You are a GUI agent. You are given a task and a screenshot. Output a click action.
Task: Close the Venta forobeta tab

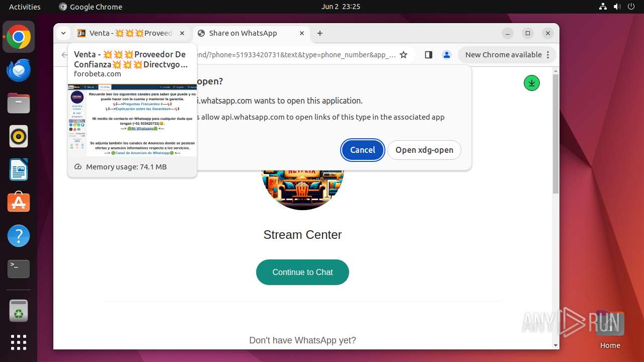coord(182,33)
